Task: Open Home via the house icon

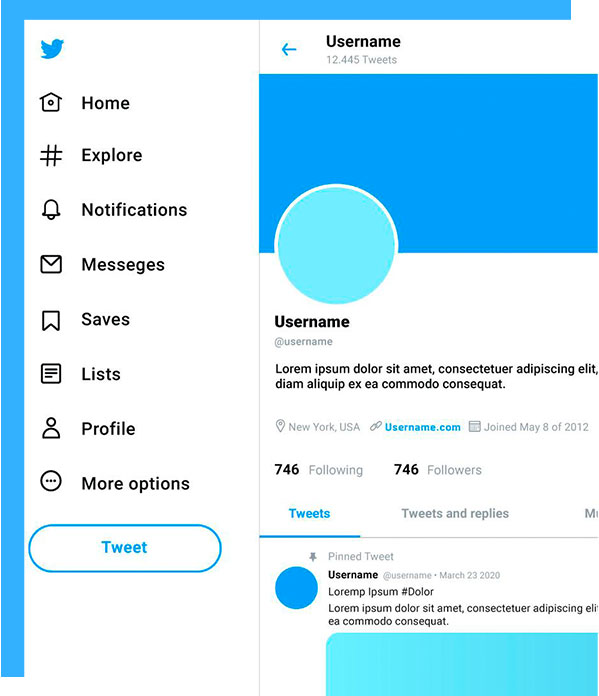Action: (51, 103)
